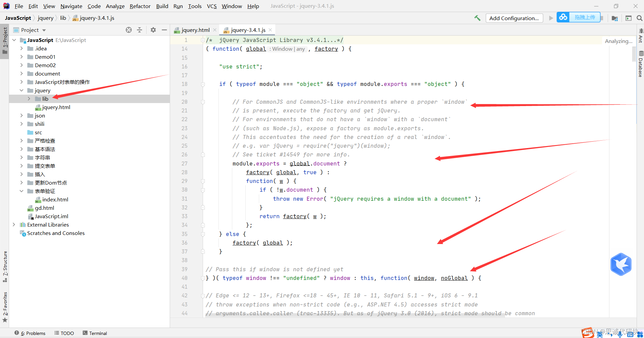Click the Run arrow icon in toolbar

coord(551,18)
